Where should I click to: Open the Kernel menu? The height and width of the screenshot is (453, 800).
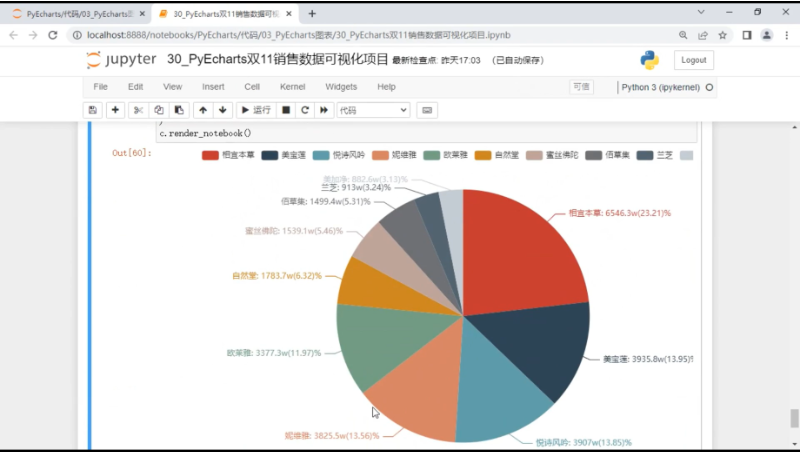tap(292, 87)
